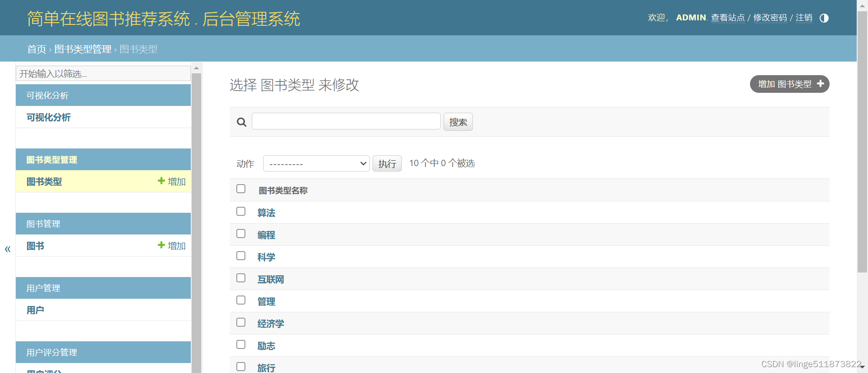
Task: Select 可视化分析 sidebar item
Action: (x=48, y=117)
